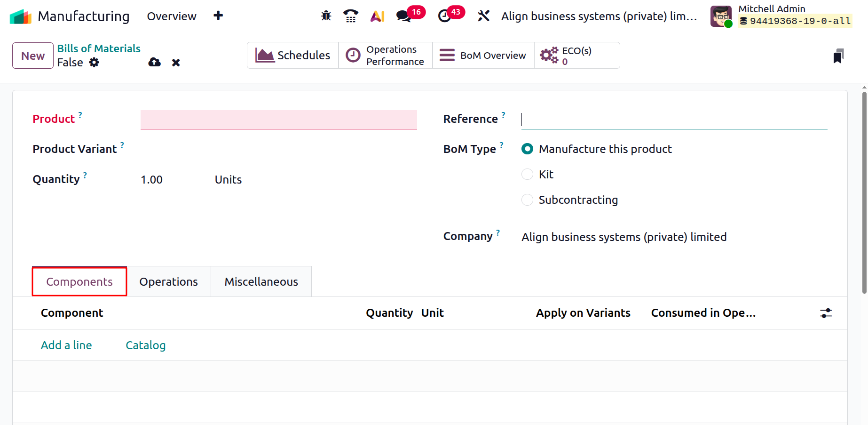The height and width of the screenshot is (425, 868).
Task: Click the Reference help question mark
Action: tap(504, 114)
